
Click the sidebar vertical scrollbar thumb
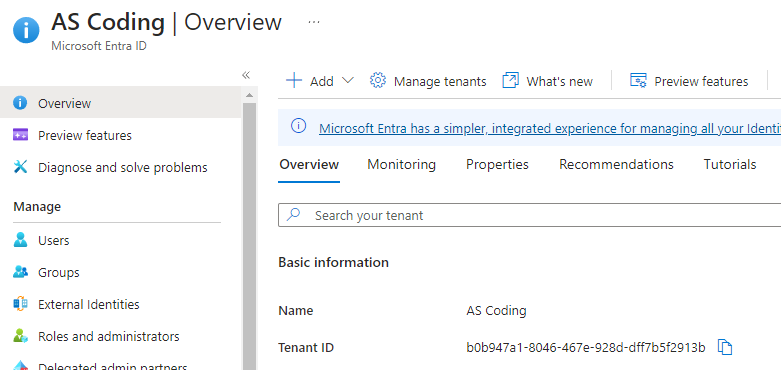(249, 236)
